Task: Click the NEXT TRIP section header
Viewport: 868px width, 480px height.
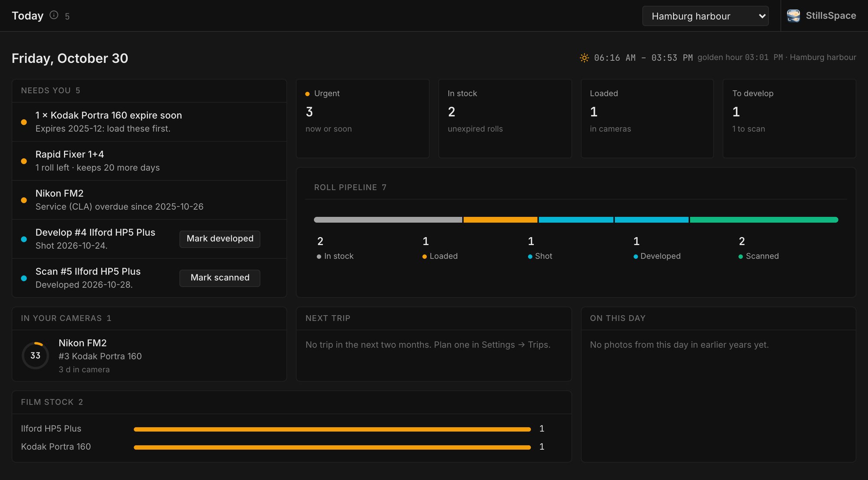Action: pos(328,318)
